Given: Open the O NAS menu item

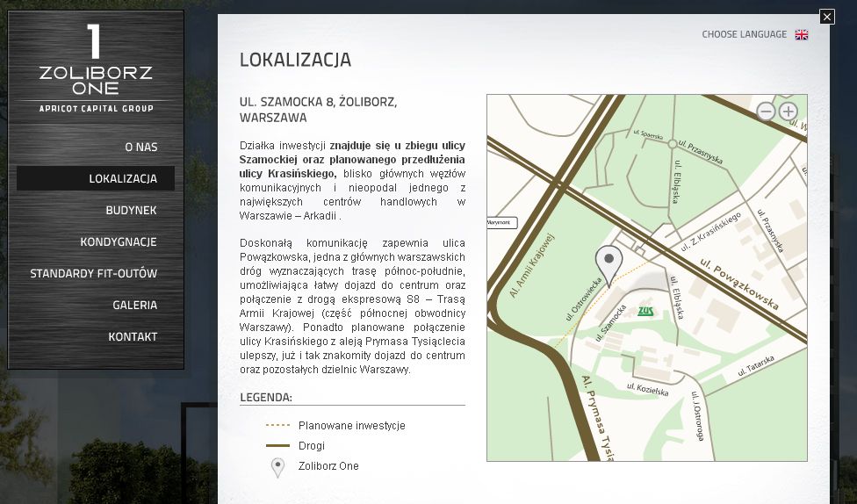Looking at the screenshot, I should pos(140,147).
